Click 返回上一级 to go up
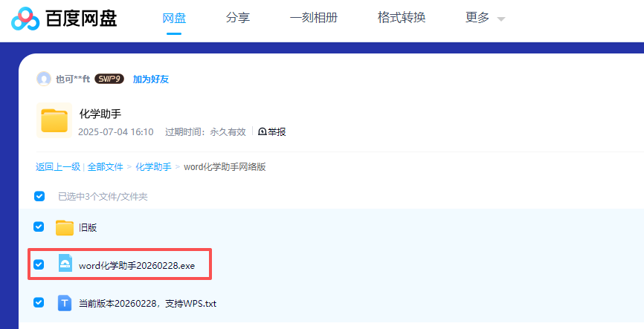Image resolution: width=644 pixels, height=329 pixels. point(58,167)
